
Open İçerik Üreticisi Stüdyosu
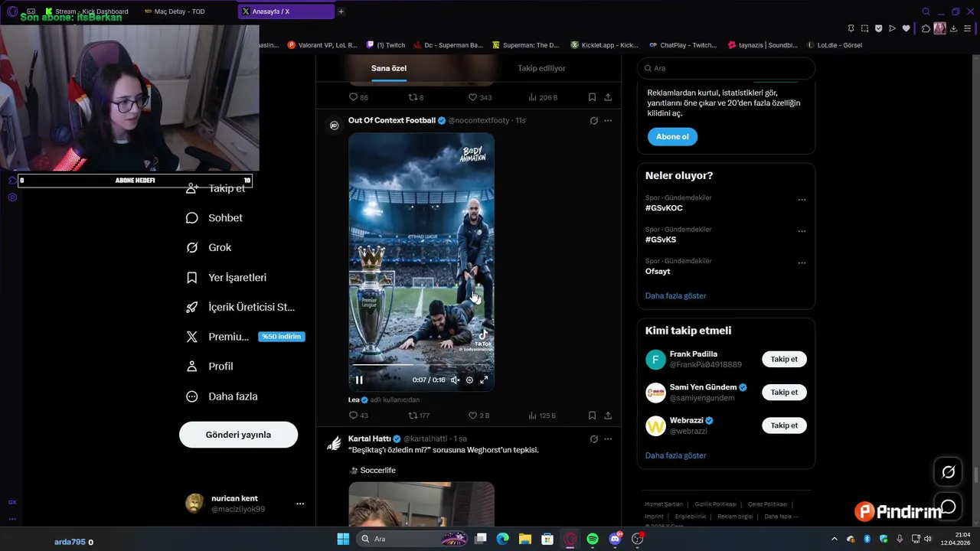coord(240,307)
